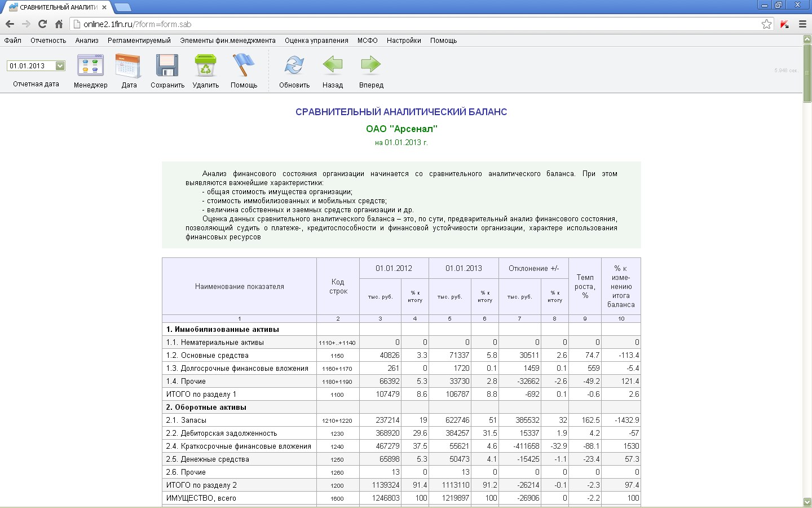Click the Код строк column header
The height and width of the screenshot is (508, 812).
pos(338,287)
